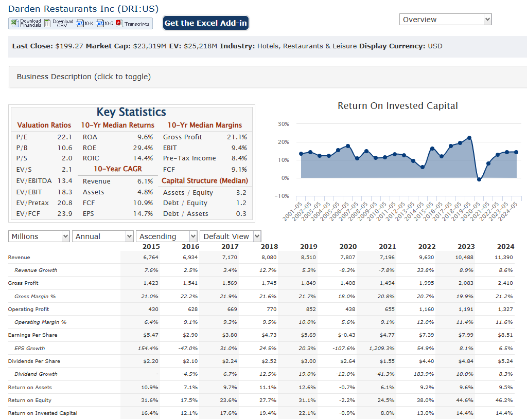Click the 2020 column header
Image resolution: width=527 pixels, height=420 pixels.
[348, 246]
